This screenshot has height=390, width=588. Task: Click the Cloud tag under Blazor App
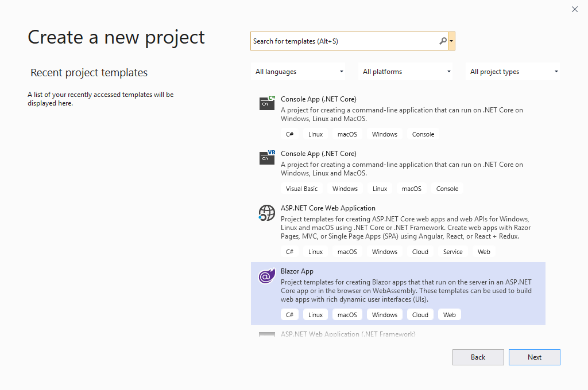click(420, 315)
